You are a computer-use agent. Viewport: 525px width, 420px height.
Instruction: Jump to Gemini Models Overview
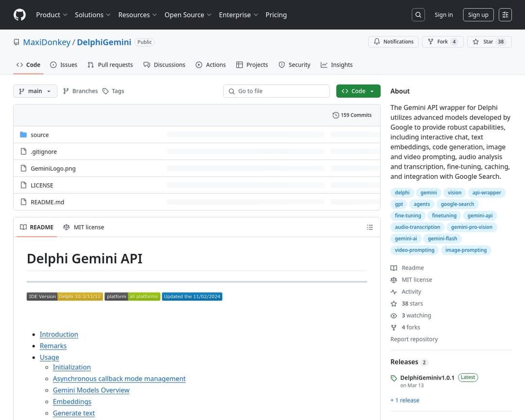[x=91, y=390]
